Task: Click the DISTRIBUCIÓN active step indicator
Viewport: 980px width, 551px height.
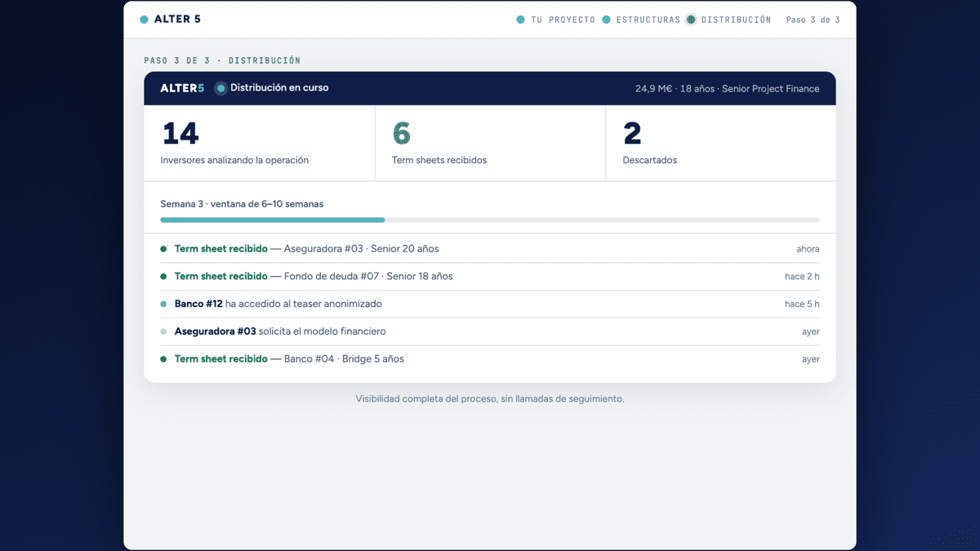Action: (x=691, y=20)
